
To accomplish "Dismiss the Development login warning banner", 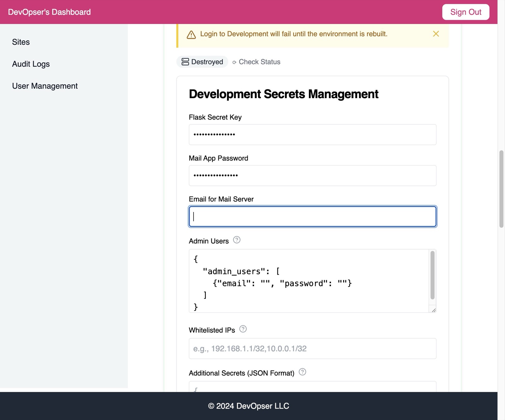I will click(x=436, y=34).
